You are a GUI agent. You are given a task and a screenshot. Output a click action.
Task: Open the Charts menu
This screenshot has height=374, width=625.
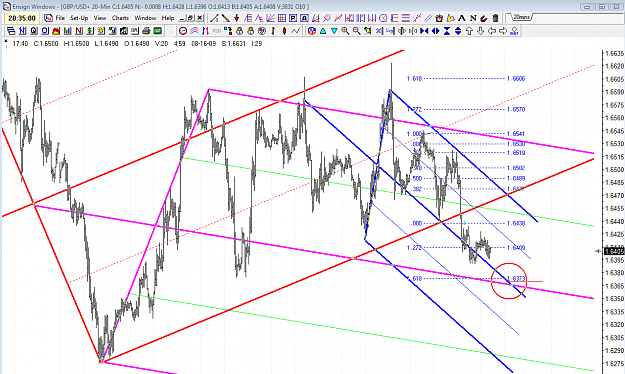[x=120, y=18]
